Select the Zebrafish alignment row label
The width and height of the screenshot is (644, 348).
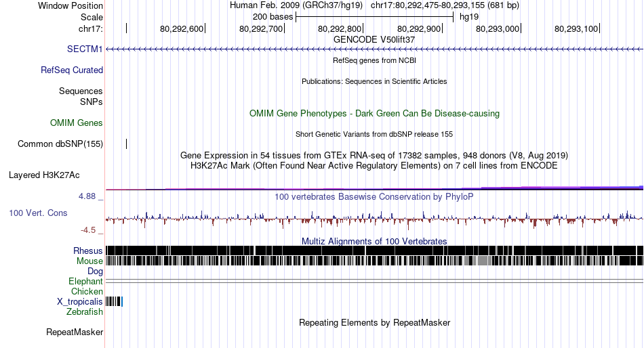(x=85, y=312)
